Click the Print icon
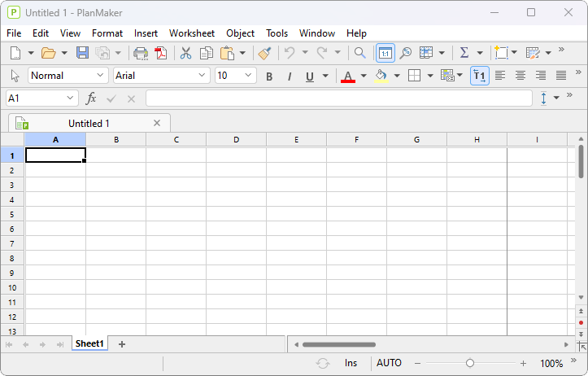 141,53
